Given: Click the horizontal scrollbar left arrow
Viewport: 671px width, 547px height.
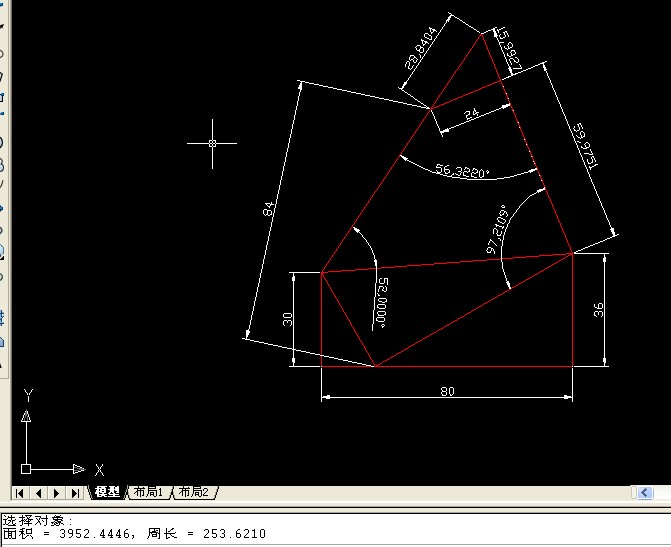Looking at the screenshot, I should [645, 493].
